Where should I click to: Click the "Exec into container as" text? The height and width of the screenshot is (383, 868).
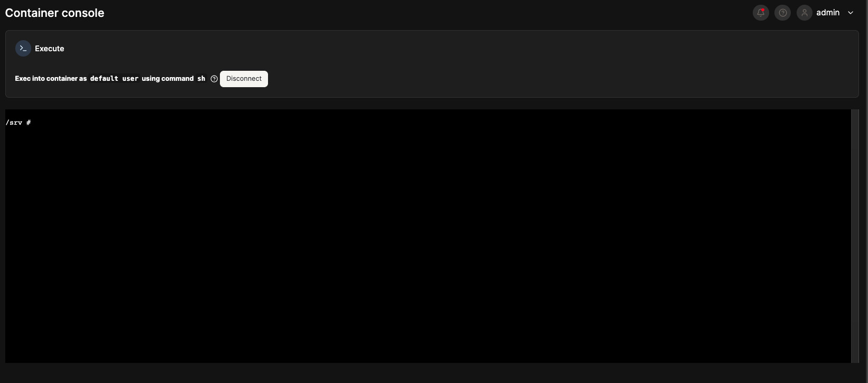51,79
